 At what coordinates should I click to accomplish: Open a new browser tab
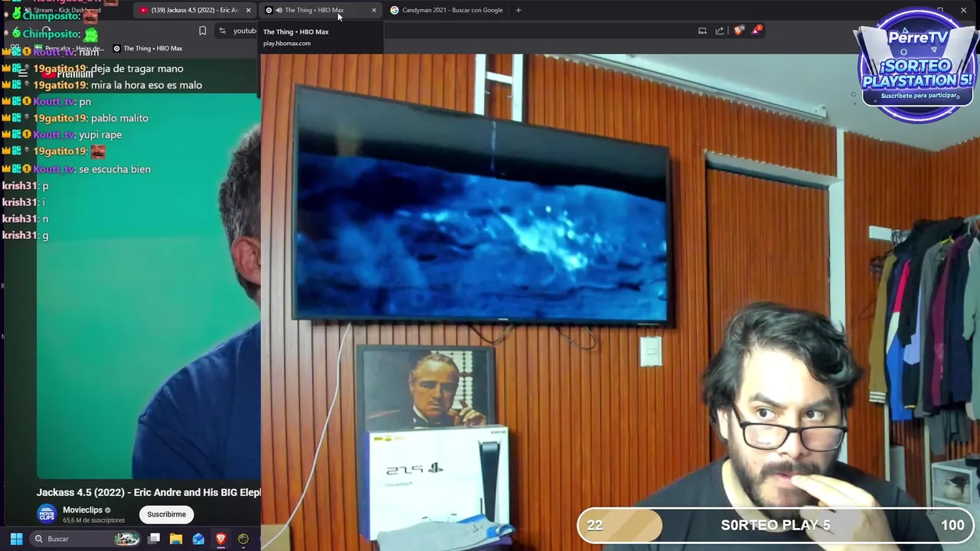[x=518, y=10]
